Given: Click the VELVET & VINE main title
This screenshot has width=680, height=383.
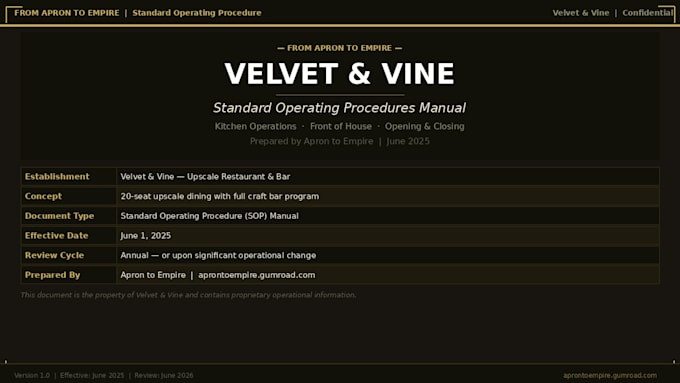Looking at the screenshot, I should click(x=340, y=74).
